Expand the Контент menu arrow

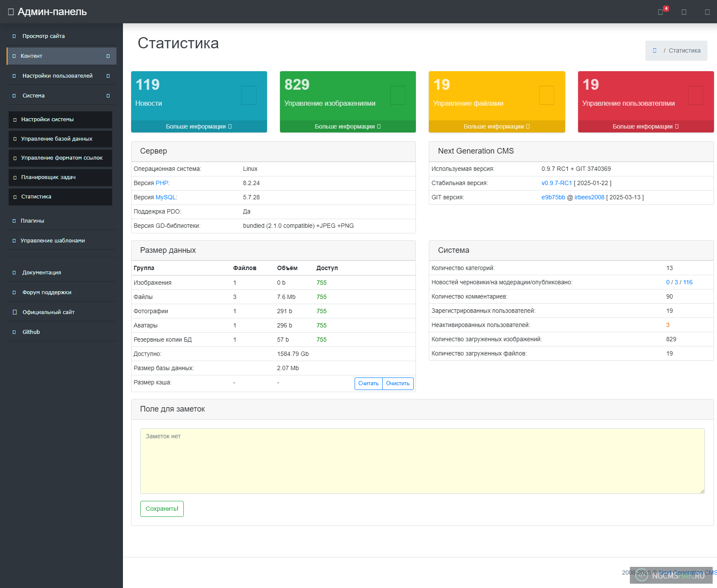click(x=108, y=56)
